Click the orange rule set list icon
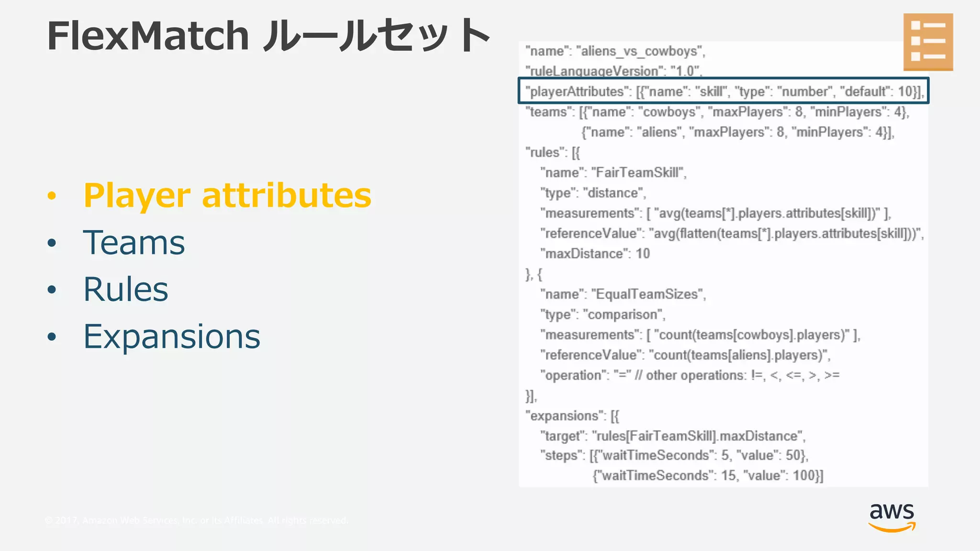 point(928,42)
